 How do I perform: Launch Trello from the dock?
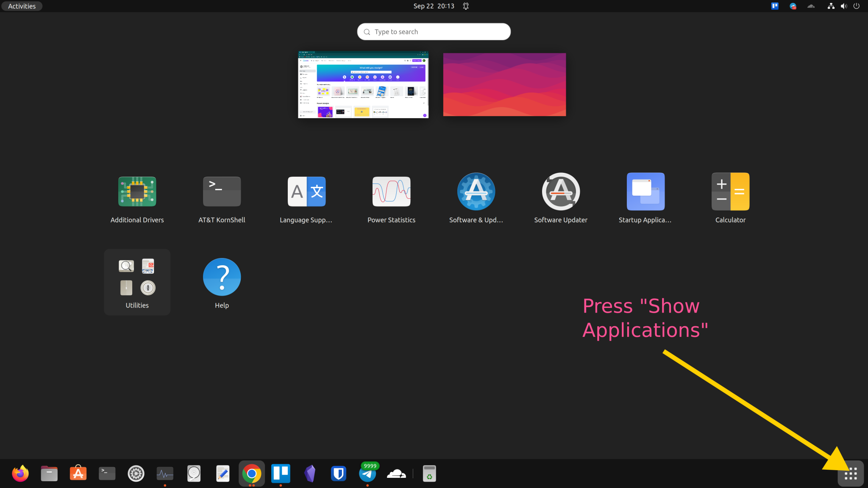click(x=281, y=473)
